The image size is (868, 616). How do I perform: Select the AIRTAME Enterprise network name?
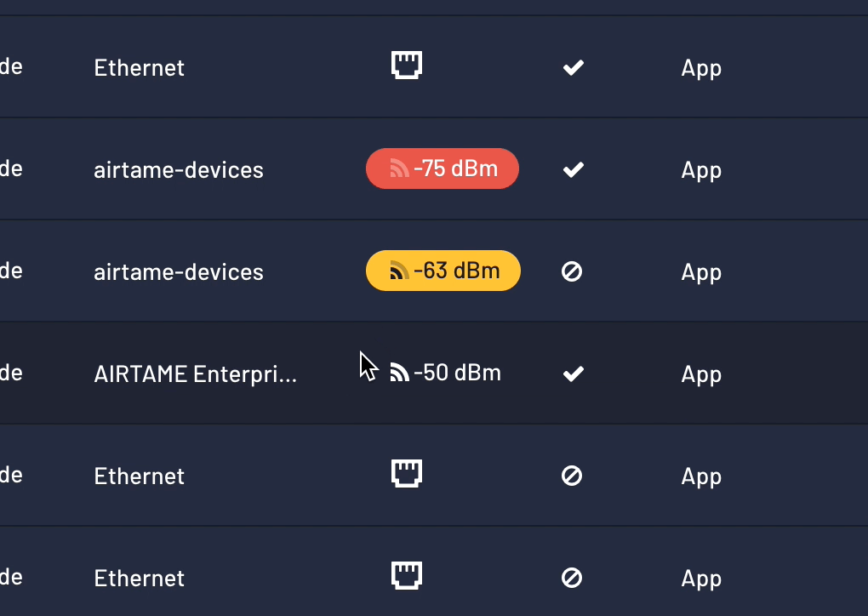(x=196, y=374)
